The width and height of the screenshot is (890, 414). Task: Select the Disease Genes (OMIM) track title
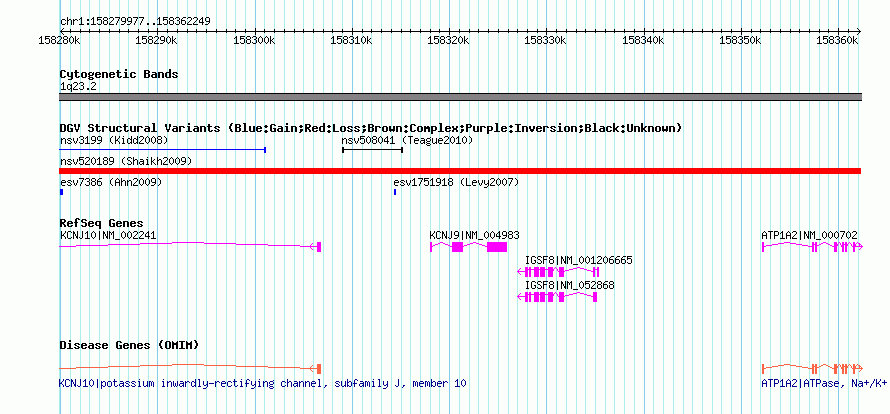[129, 345]
